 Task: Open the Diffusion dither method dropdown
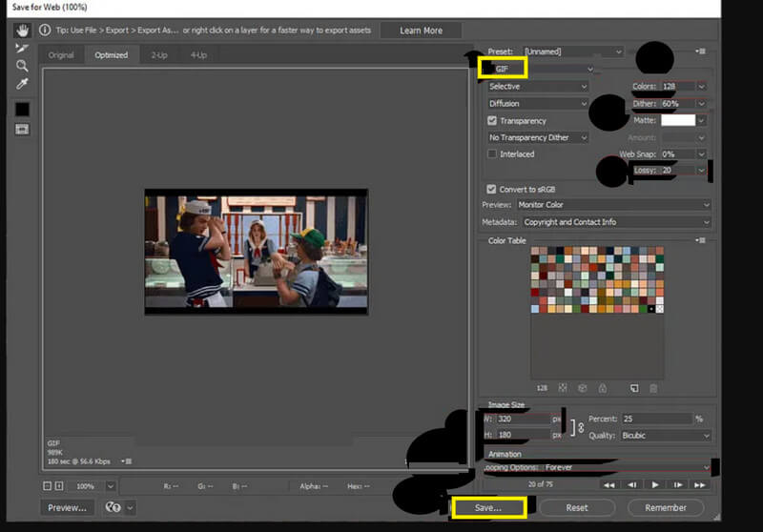538,103
